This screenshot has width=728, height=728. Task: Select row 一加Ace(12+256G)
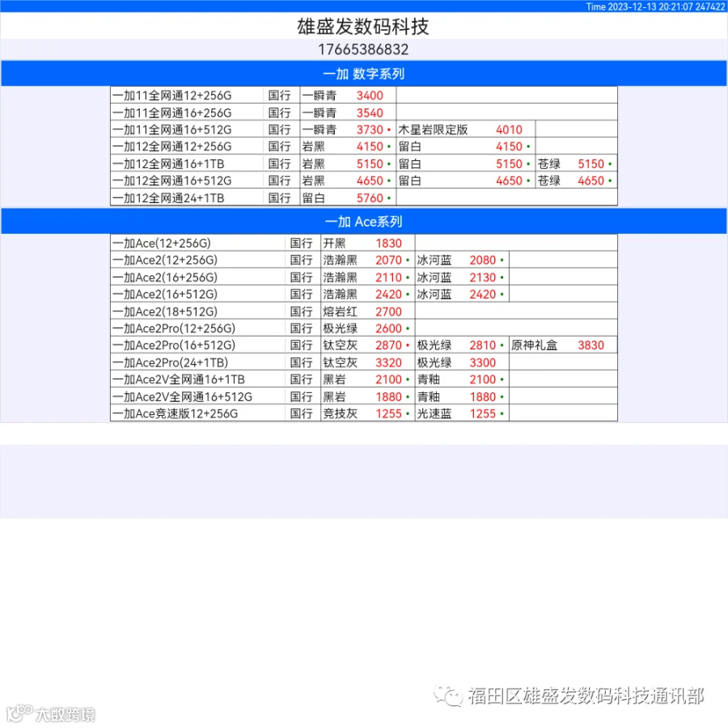363,243
